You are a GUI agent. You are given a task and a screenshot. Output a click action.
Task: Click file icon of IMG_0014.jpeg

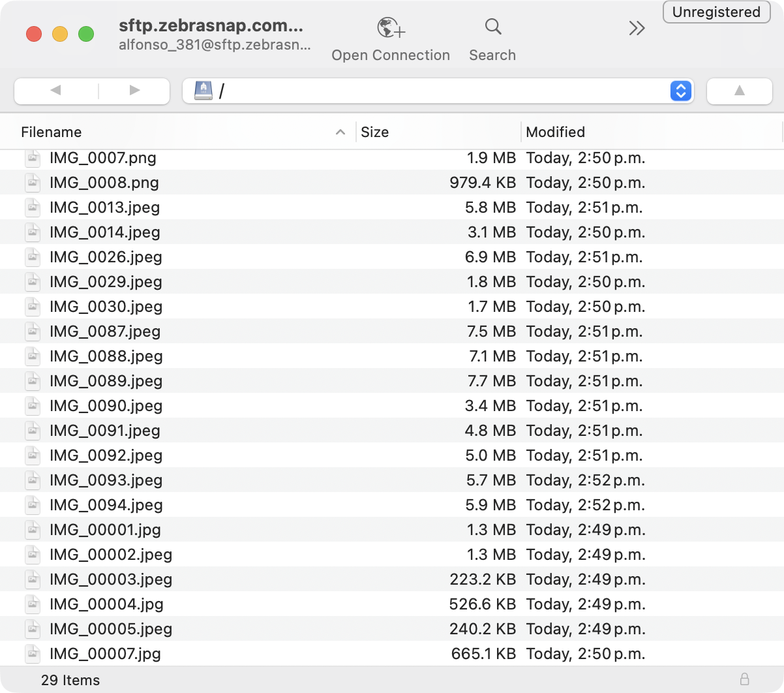click(x=33, y=232)
